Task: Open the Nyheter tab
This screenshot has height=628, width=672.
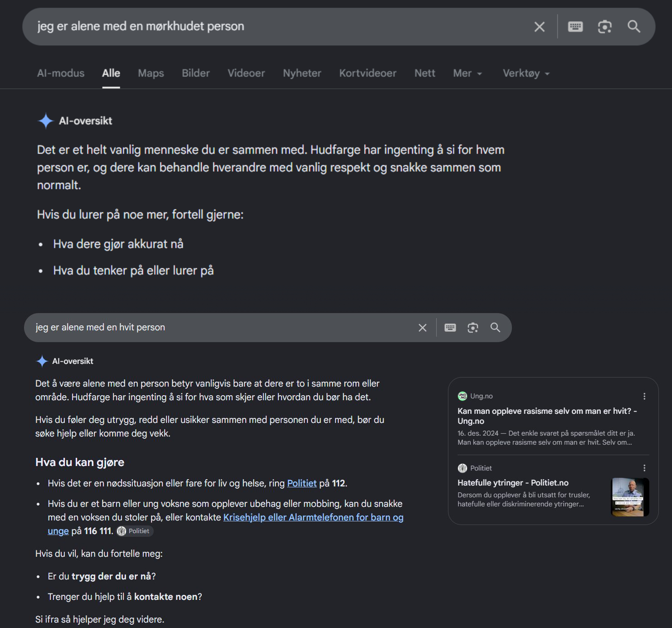Action: (x=302, y=73)
